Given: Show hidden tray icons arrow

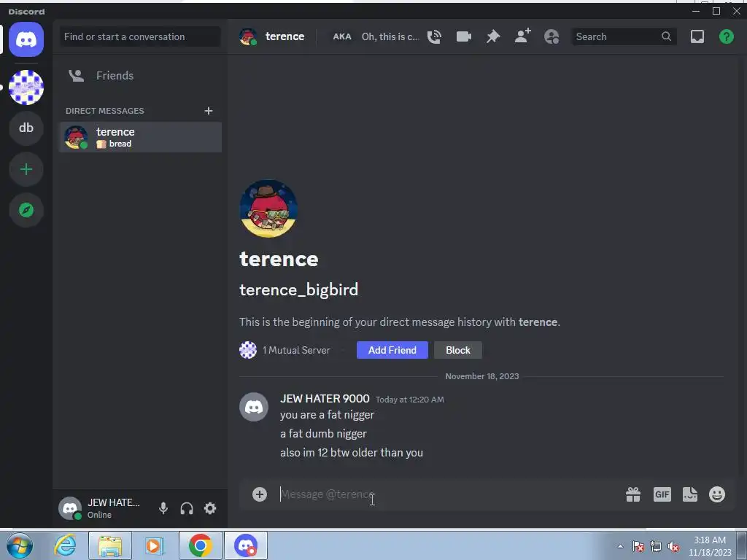Looking at the screenshot, I should 620,546.
